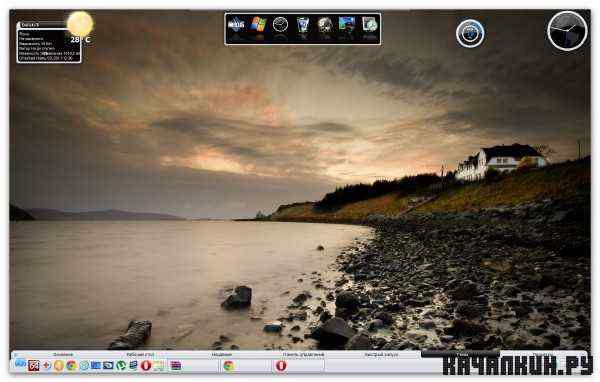This screenshot has height=382, width=600.
Task: Select the first tab above the taskbar icons
Action: click(x=63, y=355)
